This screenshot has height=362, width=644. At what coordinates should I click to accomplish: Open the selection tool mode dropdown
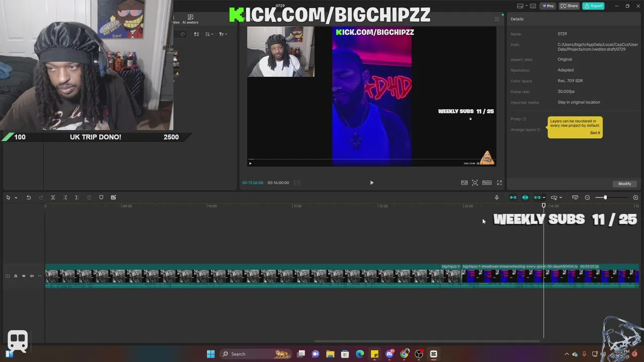point(16,198)
